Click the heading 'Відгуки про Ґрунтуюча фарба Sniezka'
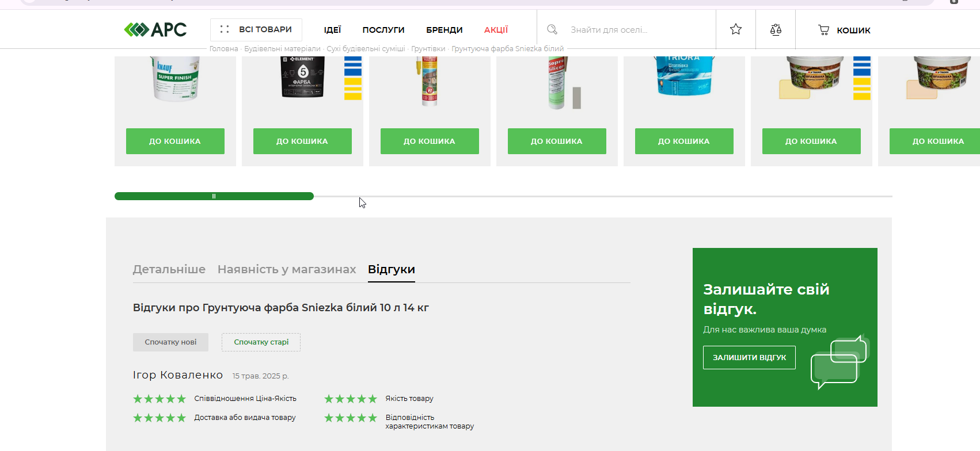 coord(281,308)
